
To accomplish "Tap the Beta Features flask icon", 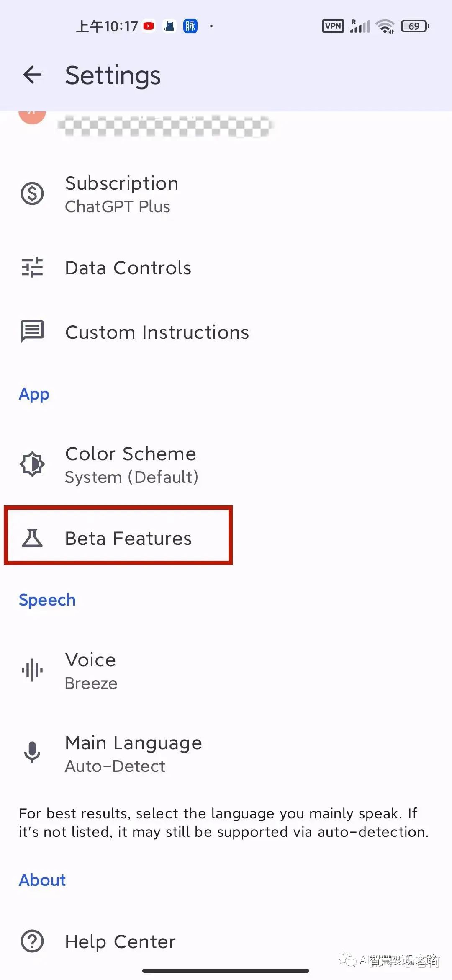I will coord(32,538).
